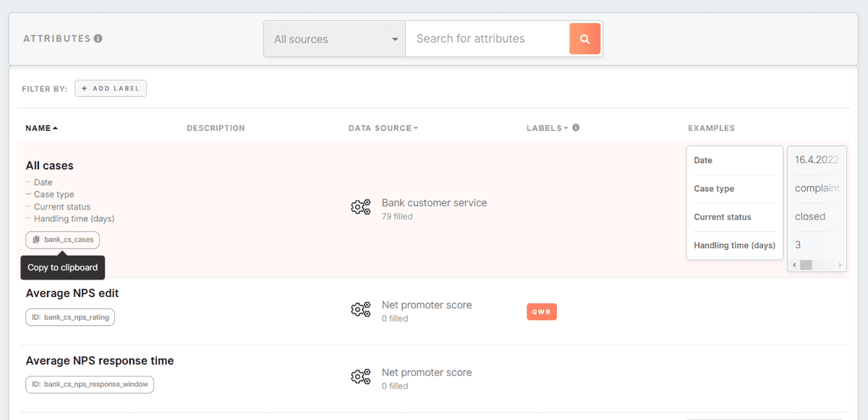
Task: Open the Data Source column filter
Action: click(x=383, y=128)
